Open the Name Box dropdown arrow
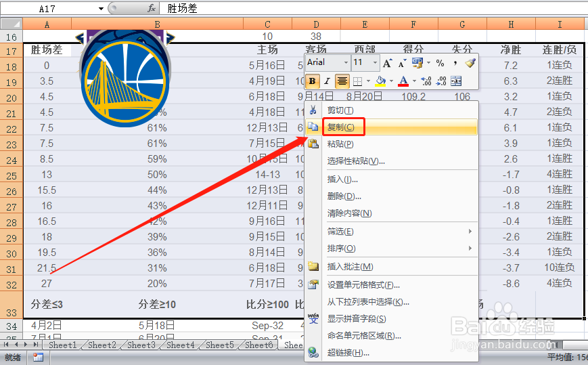Viewport: 588px width, 365px height. point(101,9)
